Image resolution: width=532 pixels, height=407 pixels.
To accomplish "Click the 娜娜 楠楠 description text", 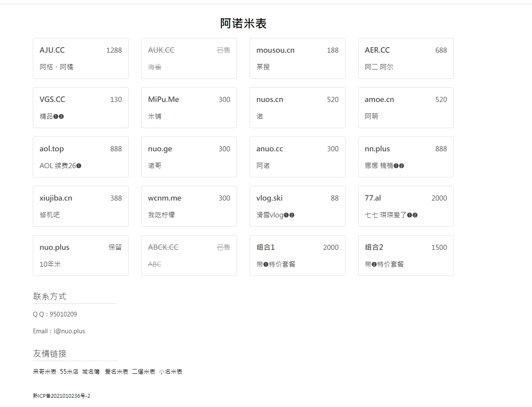I will coord(384,166).
